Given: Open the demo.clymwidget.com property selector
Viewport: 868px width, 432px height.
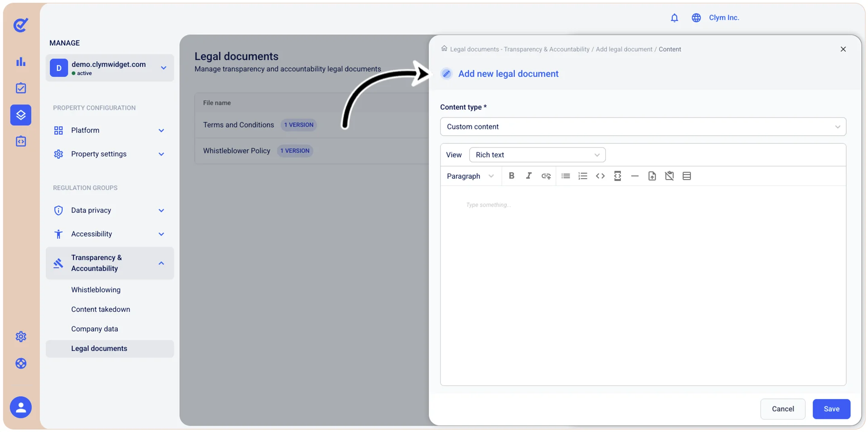Looking at the screenshot, I should point(110,68).
